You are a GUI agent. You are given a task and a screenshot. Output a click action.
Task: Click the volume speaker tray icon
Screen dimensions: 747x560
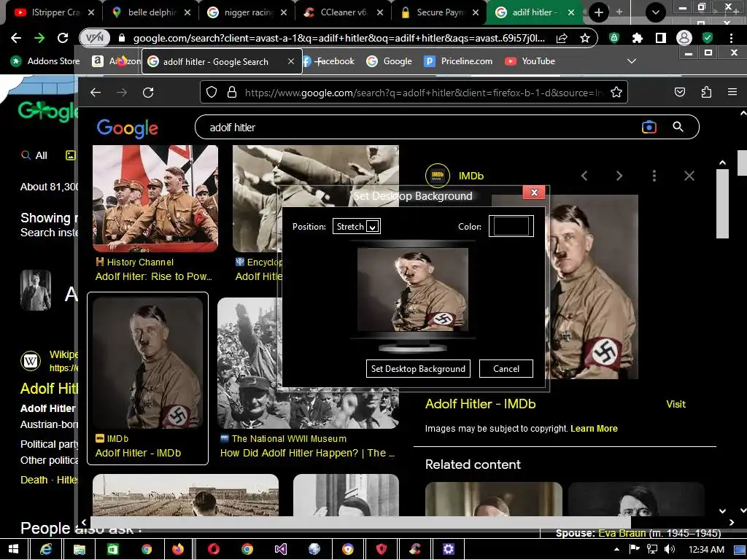coord(670,550)
